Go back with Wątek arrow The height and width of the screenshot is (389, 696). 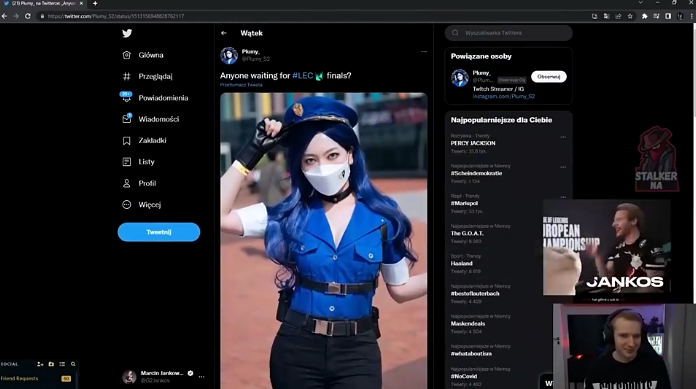(224, 33)
